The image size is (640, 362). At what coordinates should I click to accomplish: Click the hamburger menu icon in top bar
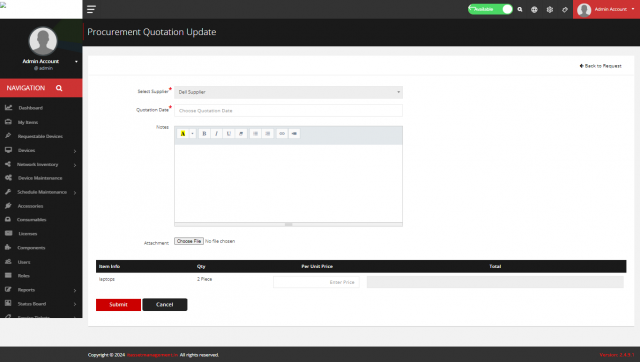point(91,9)
